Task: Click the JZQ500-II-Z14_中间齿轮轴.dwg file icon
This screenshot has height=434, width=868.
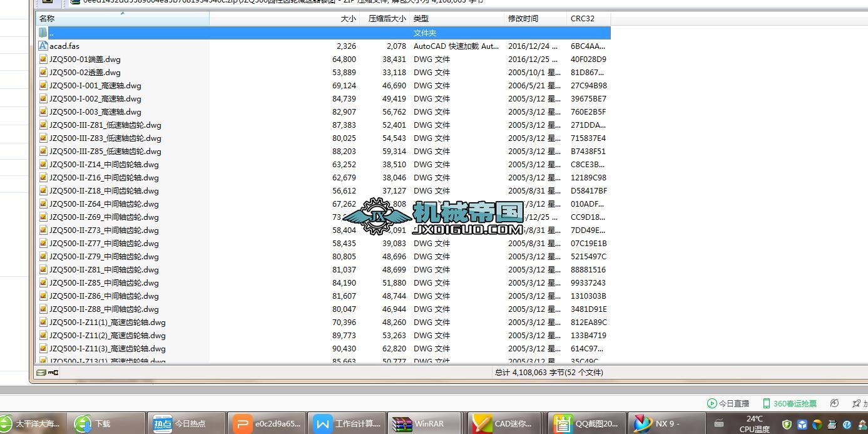Action: coord(43,164)
